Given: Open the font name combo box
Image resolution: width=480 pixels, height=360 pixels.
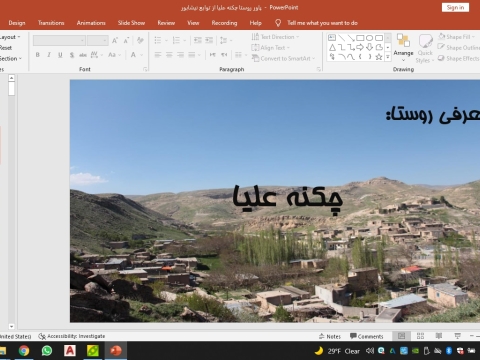Looking at the screenshot, I should pyautogui.click(x=59, y=41).
